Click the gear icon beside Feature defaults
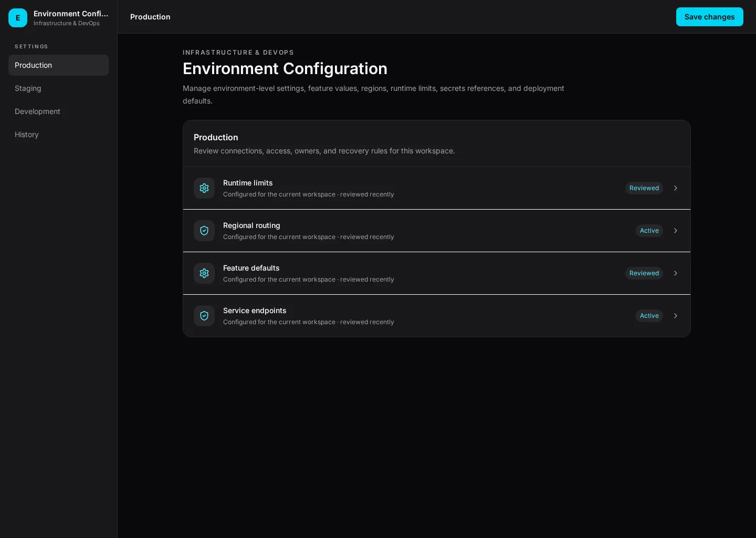The image size is (756, 538). [204, 273]
